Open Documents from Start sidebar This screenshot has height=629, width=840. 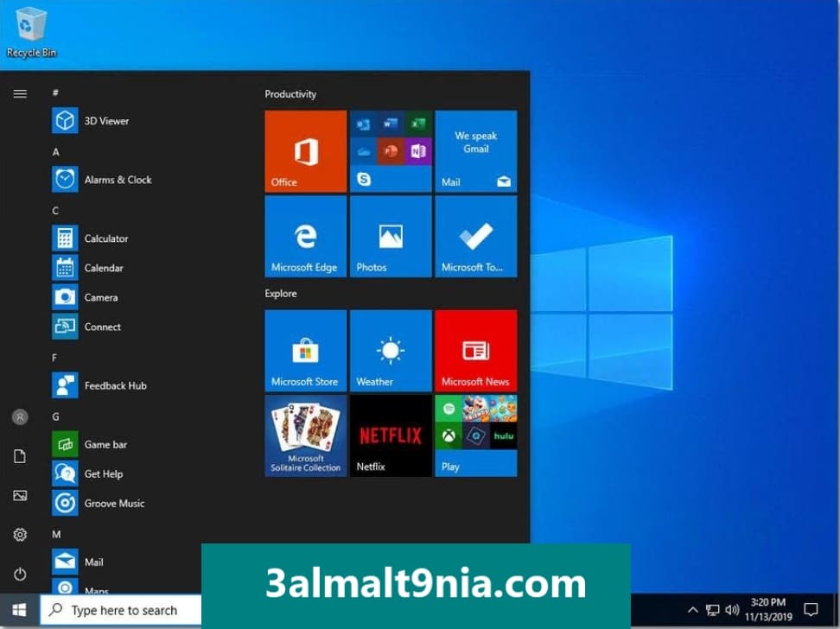click(20, 456)
